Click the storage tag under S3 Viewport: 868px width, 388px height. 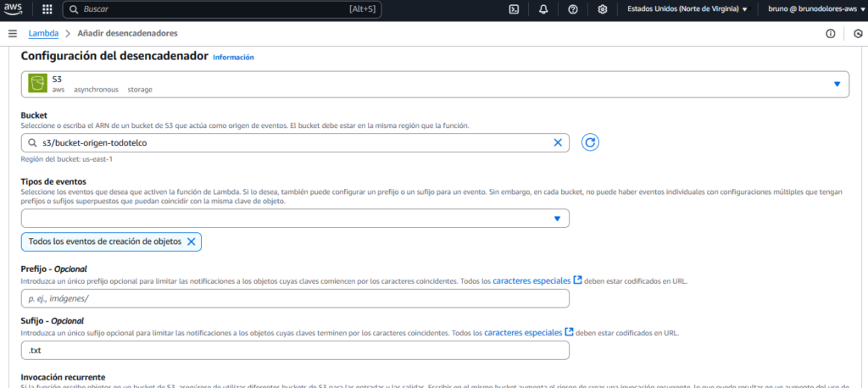click(x=140, y=89)
